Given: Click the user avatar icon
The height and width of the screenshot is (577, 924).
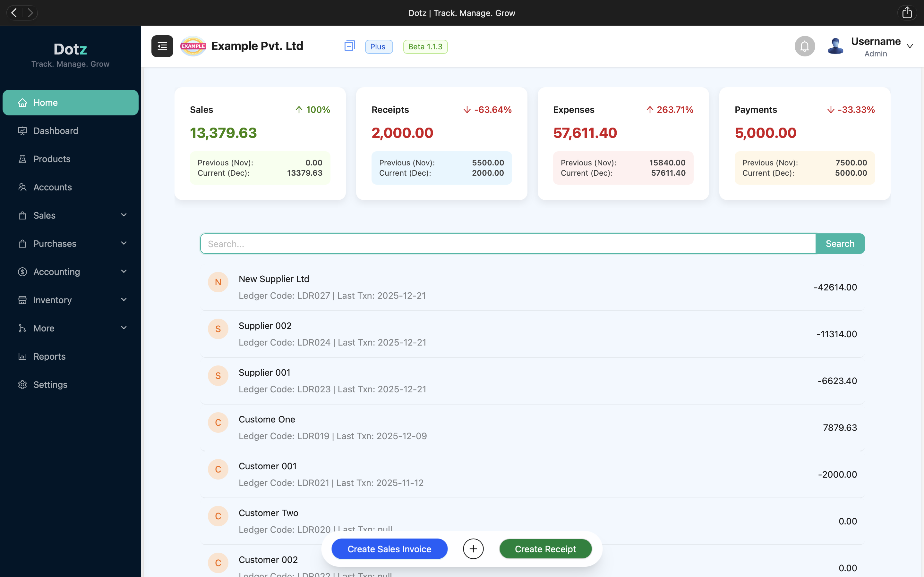Looking at the screenshot, I should tap(835, 46).
